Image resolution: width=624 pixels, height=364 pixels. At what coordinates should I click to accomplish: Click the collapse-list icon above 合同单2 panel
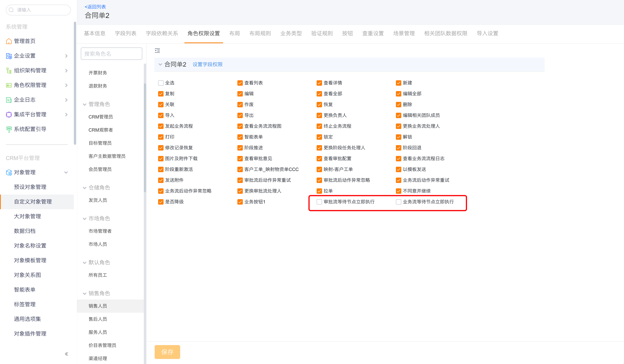click(x=158, y=50)
